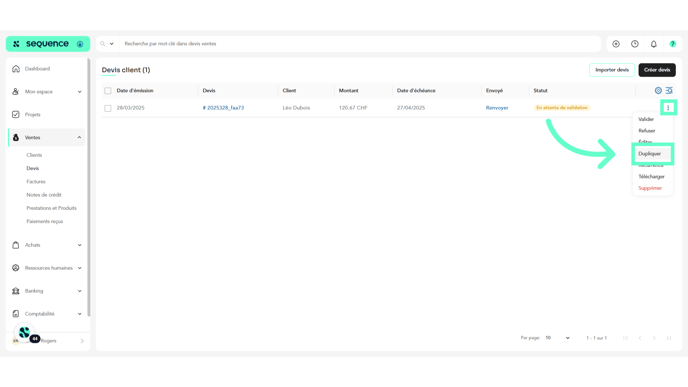688x387 pixels.
Task: Open the search filter dropdown arrow
Action: tap(111, 44)
